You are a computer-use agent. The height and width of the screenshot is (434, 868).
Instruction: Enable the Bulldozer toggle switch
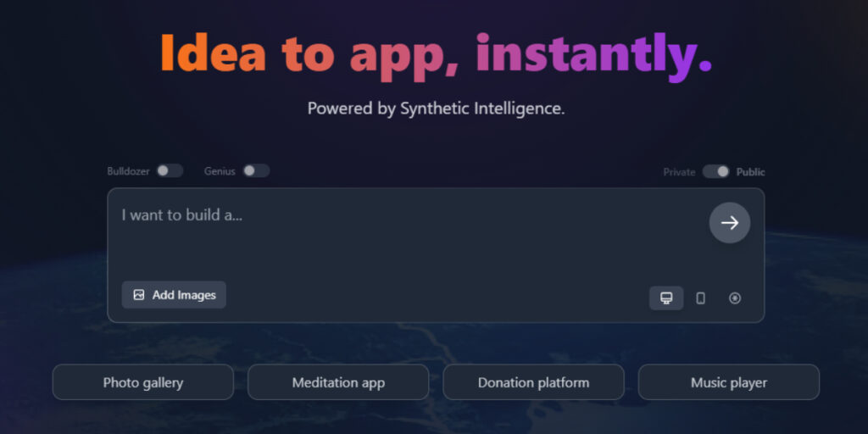(x=169, y=171)
